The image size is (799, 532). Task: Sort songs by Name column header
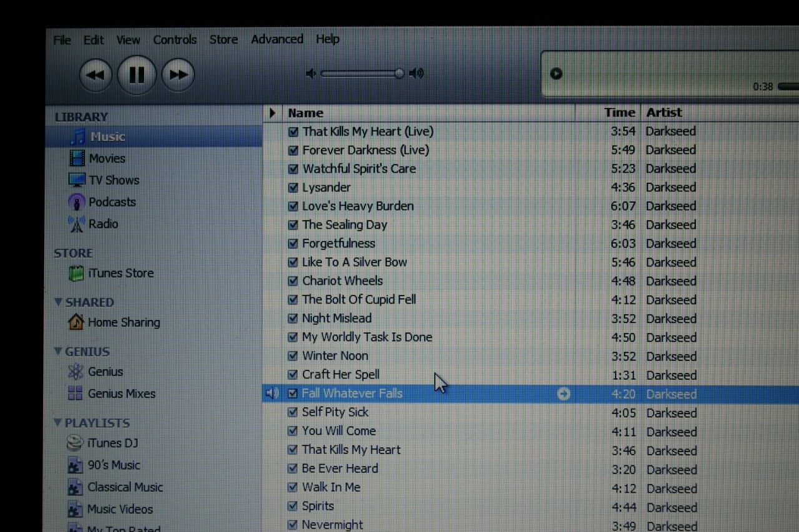[x=429, y=113]
